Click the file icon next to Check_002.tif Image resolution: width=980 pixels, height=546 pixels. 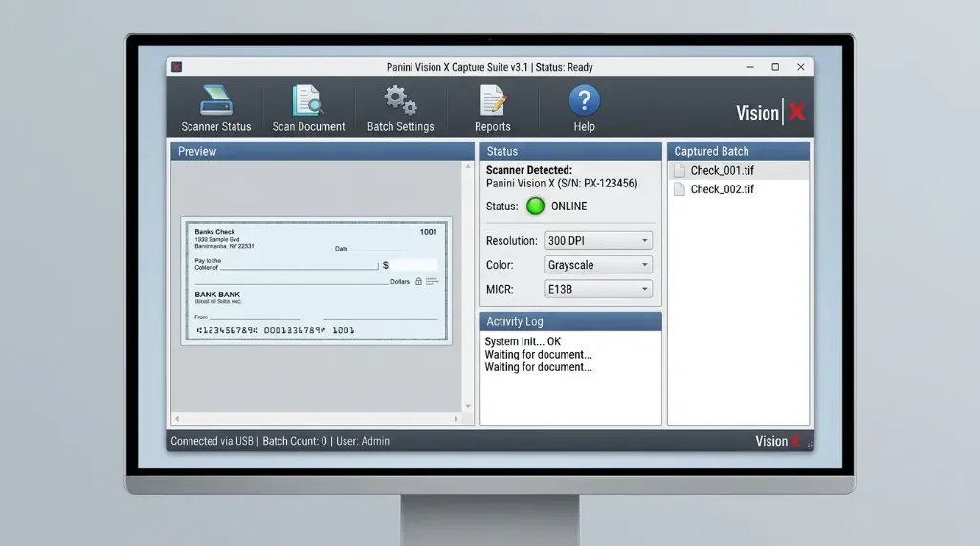pyautogui.click(x=679, y=189)
